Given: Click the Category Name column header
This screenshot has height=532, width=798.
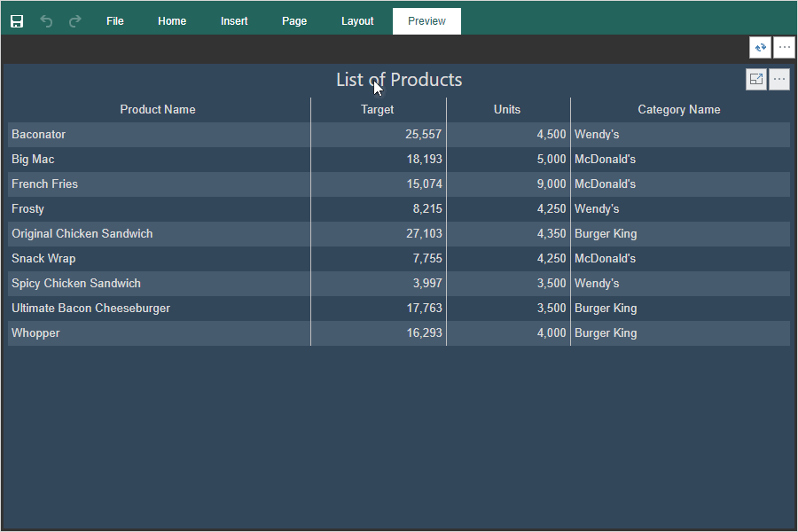Looking at the screenshot, I should [x=679, y=109].
